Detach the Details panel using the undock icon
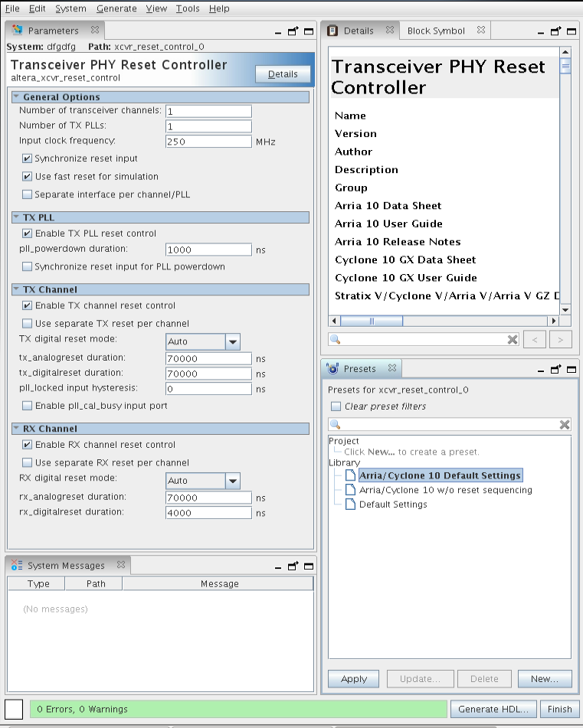583x728 pixels. (555, 31)
